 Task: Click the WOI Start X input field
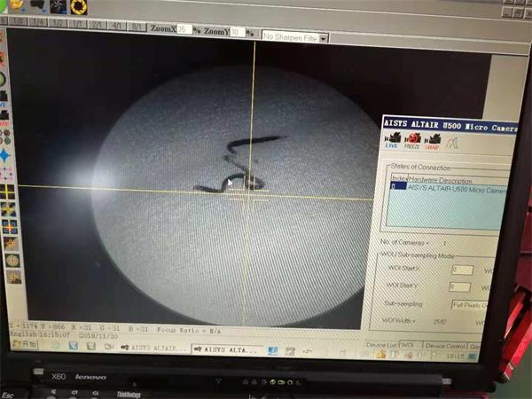(x=461, y=270)
